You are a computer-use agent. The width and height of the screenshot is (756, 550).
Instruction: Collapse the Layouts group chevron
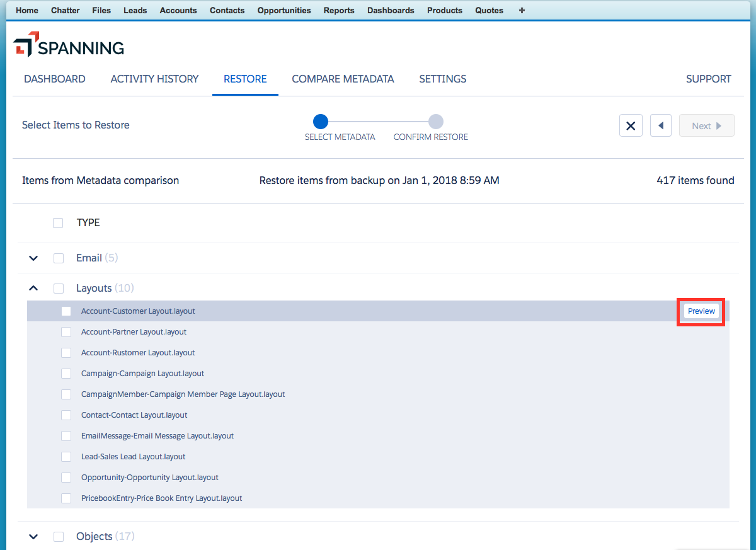coord(34,288)
